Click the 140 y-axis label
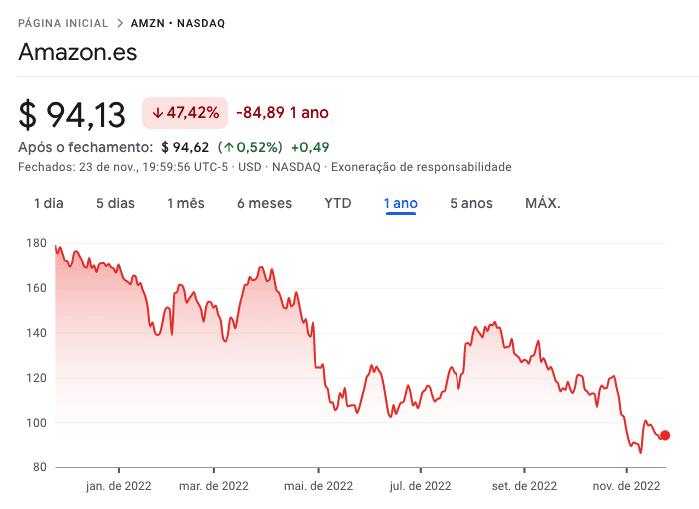This screenshot has width=699, height=509. (x=36, y=332)
